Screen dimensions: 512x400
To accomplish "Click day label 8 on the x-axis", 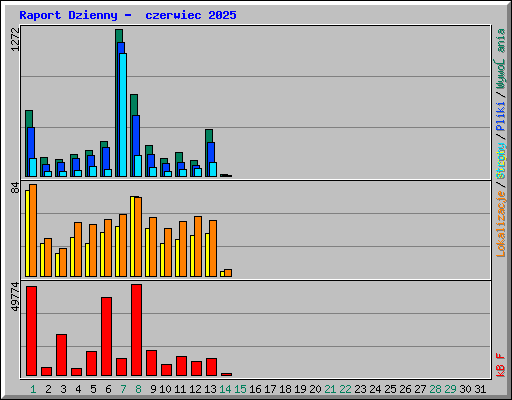I will 138,389.
